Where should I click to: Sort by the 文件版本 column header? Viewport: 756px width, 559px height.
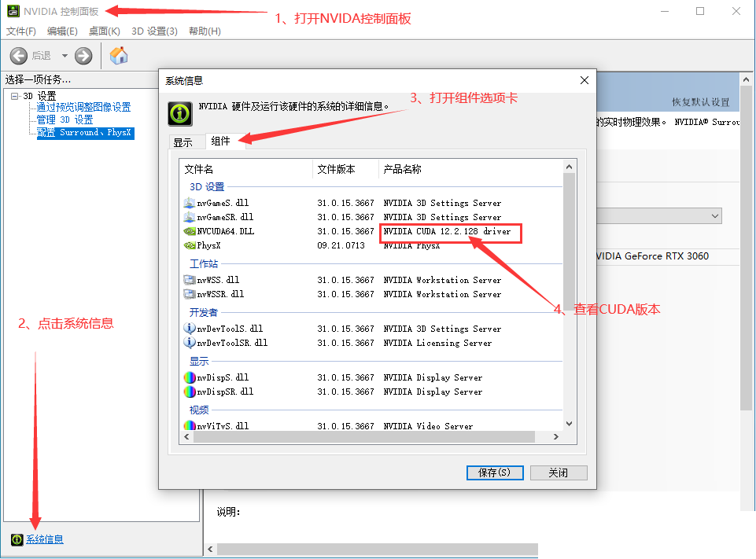coord(345,169)
